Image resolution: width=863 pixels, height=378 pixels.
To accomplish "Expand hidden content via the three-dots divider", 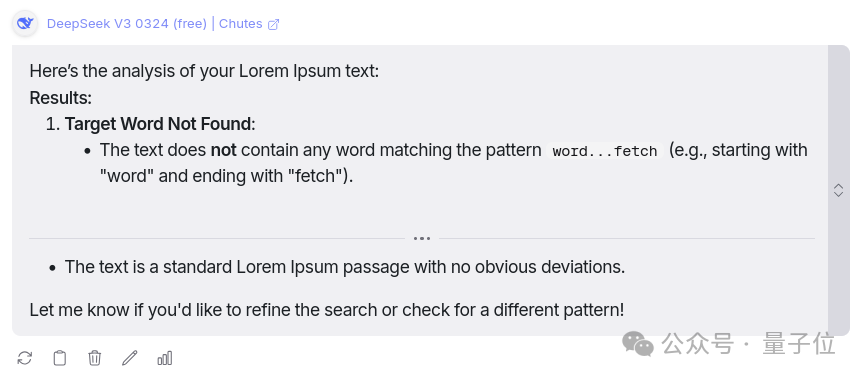I will click(422, 238).
